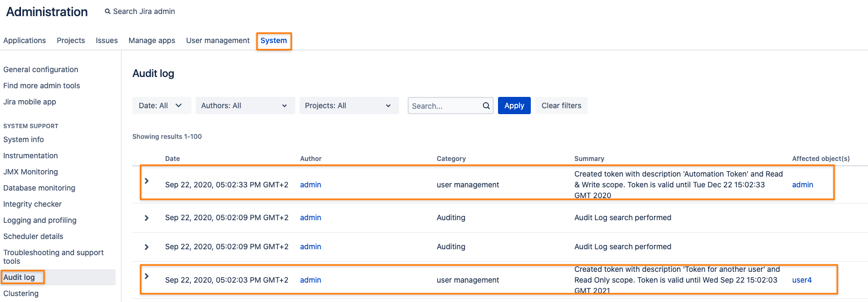This screenshot has width=868, height=302.
Task: Click the Audit log page heading
Action: tap(153, 73)
